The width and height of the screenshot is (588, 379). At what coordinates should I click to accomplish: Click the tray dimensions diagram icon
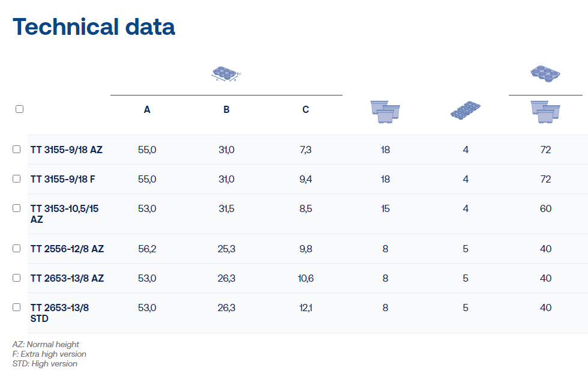tap(226, 74)
